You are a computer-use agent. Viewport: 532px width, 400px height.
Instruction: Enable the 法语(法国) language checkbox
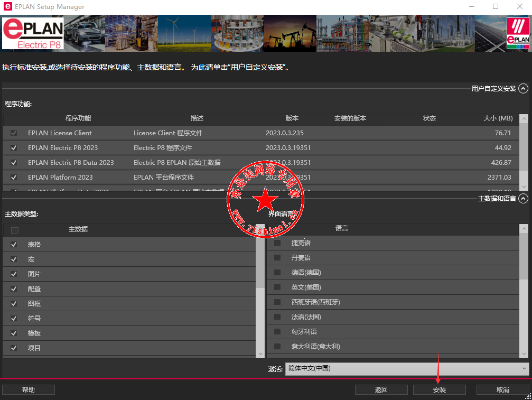(x=277, y=317)
